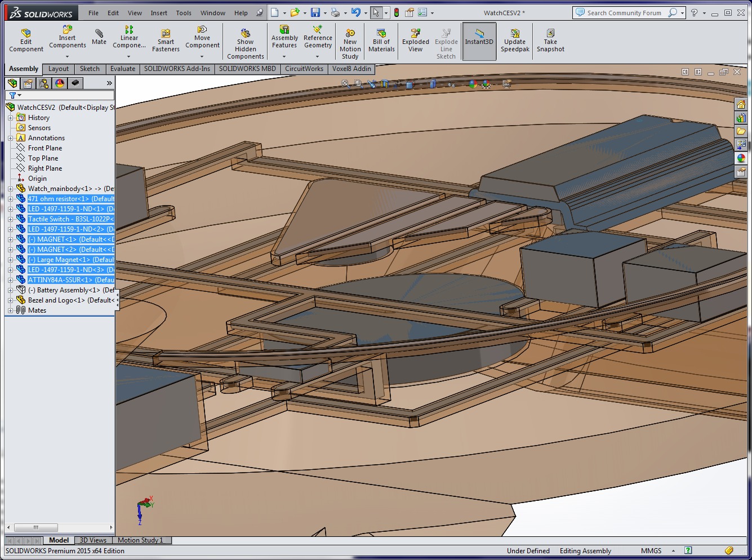
Task: Switch to the Voxel8 Addin tab
Action: (x=351, y=69)
